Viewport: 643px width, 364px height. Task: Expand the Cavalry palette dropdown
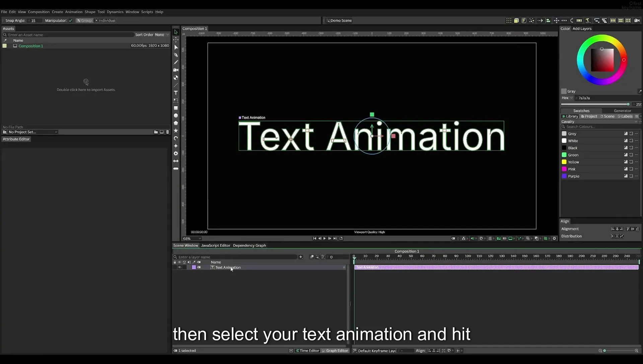coord(599,122)
